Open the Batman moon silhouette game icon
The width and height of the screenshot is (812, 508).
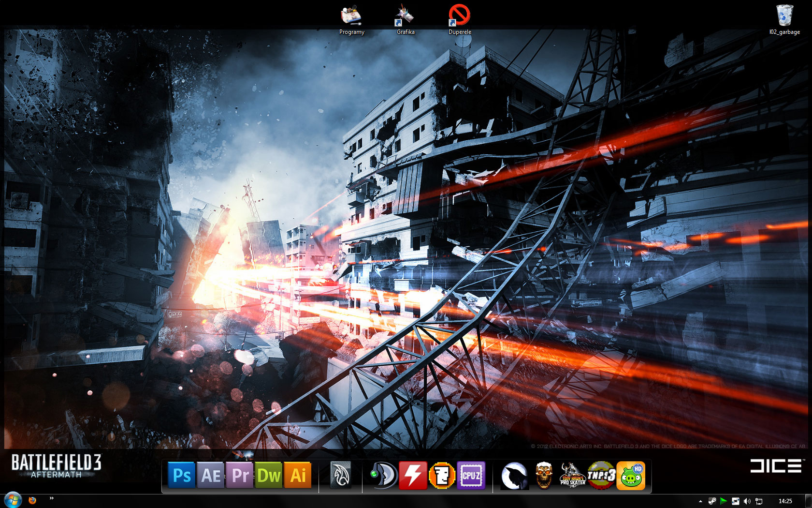(x=514, y=476)
